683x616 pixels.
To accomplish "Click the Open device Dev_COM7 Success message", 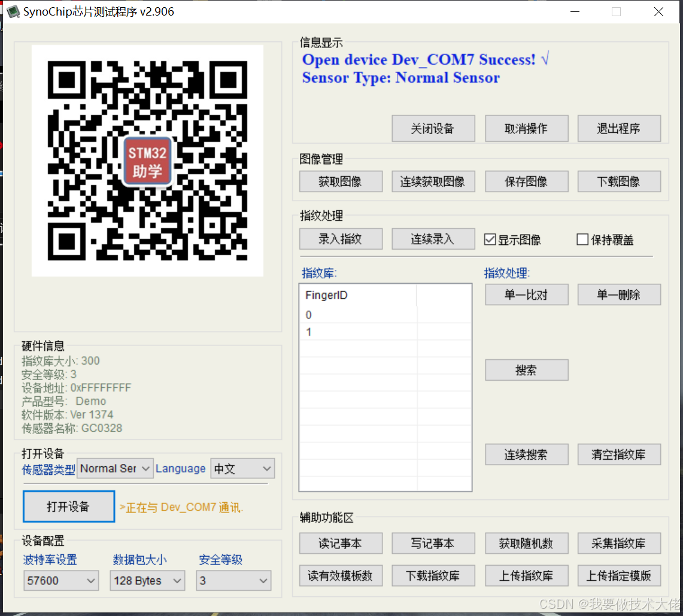I will tap(426, 59).
